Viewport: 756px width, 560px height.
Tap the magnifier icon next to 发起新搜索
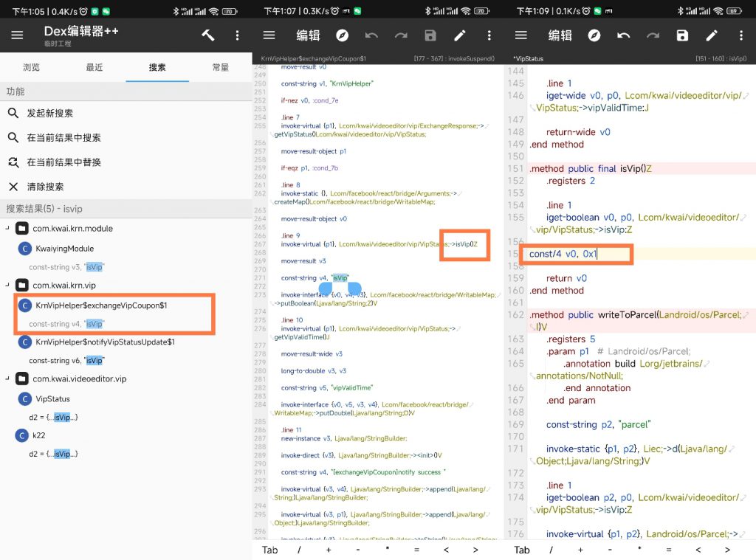pyautogui.click(x=13, y=114)
